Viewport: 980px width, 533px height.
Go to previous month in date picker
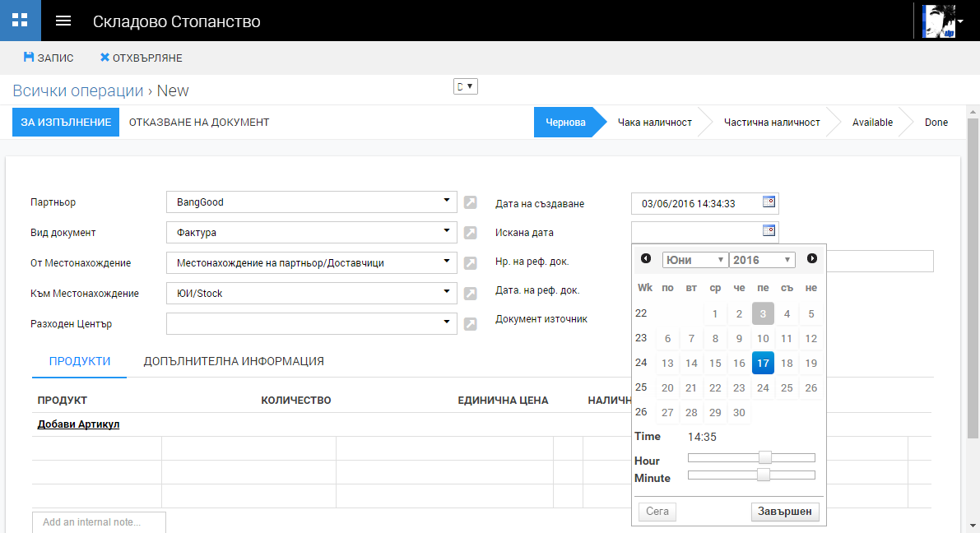coord(646,259)
